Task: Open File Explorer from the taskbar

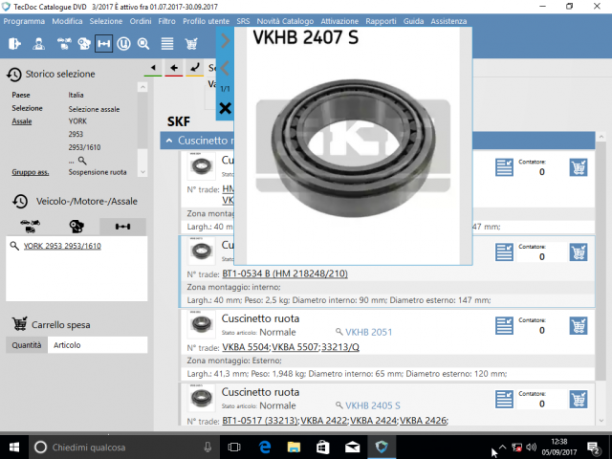Action: pos(294,447)
